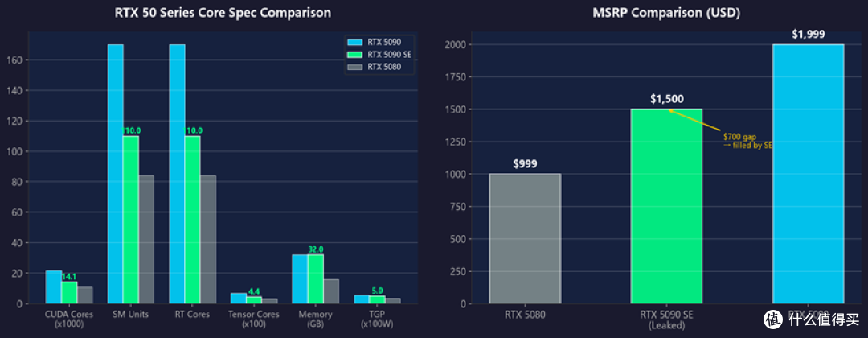Click the 'MSRP Comparison (USD)' chart title
Viewport: 868px width, 338px height.
666,14
